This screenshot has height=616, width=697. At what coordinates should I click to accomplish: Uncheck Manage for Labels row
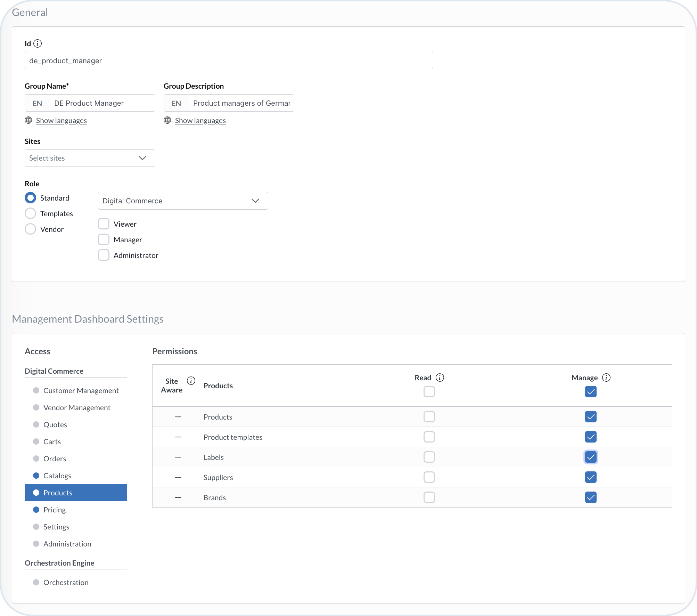[x=591, y=457]
